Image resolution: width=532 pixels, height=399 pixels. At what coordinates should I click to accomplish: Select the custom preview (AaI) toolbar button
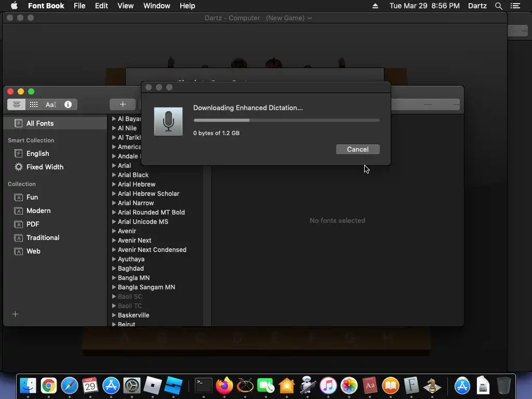tap(51, 104)
